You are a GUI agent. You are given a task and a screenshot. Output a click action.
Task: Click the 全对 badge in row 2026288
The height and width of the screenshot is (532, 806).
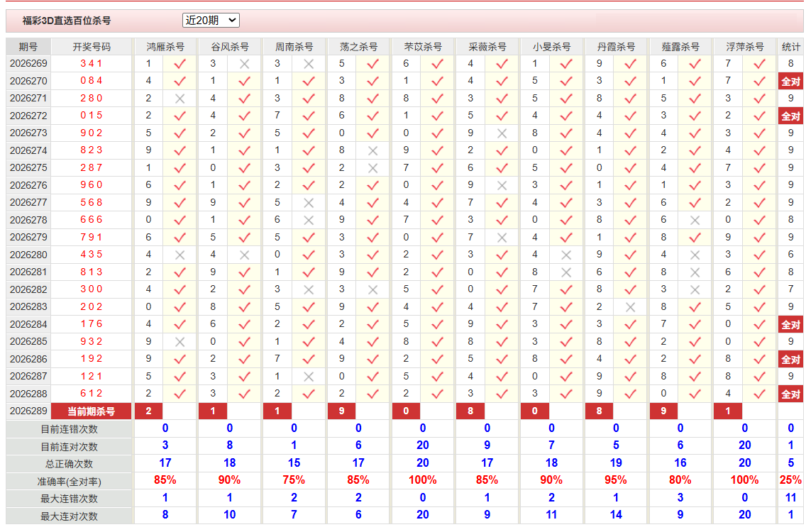coord(790,394)
